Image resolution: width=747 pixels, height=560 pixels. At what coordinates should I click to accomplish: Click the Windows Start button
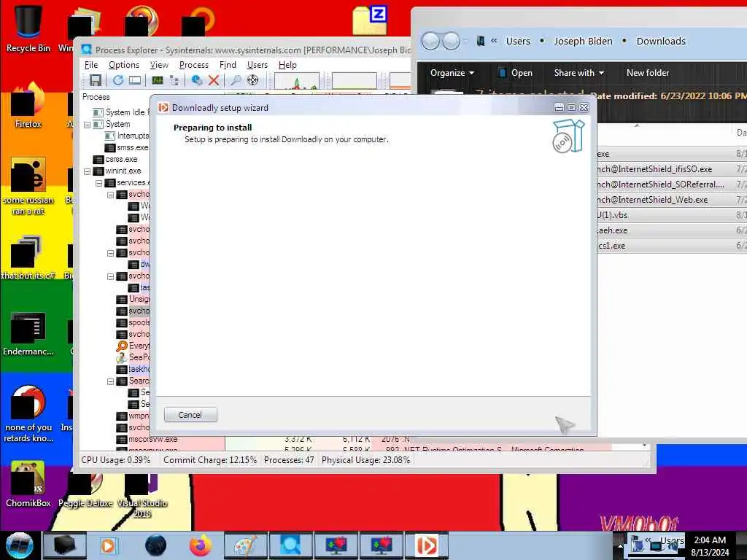[x=20, y=545]
